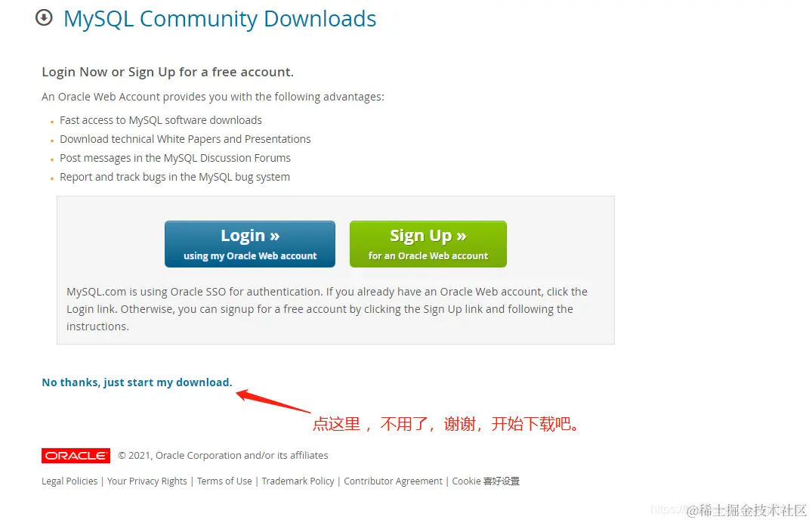This screenshot has height=523, width=812.
Task: Click the Oracle SSO authentication paragraph
Action: tap(327, 309)
